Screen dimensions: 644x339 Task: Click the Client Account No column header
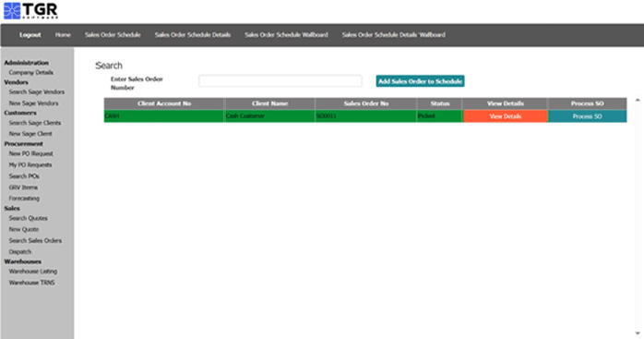(x=164, y=103)
